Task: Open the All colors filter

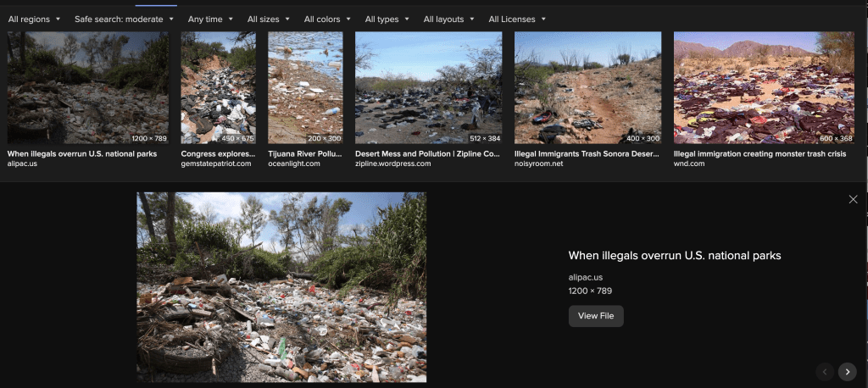Action: tap(326, 19)
